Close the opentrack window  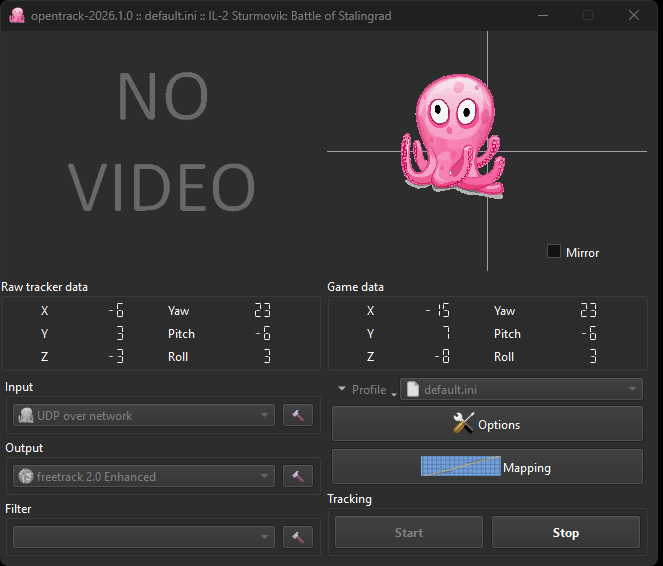pos(634,16)
